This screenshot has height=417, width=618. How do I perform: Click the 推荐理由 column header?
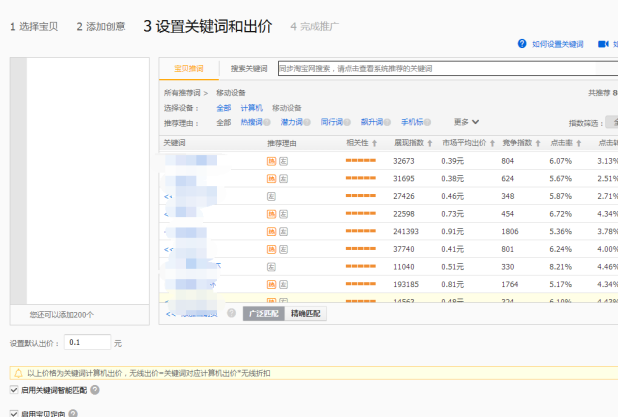(x=281, y=143)
